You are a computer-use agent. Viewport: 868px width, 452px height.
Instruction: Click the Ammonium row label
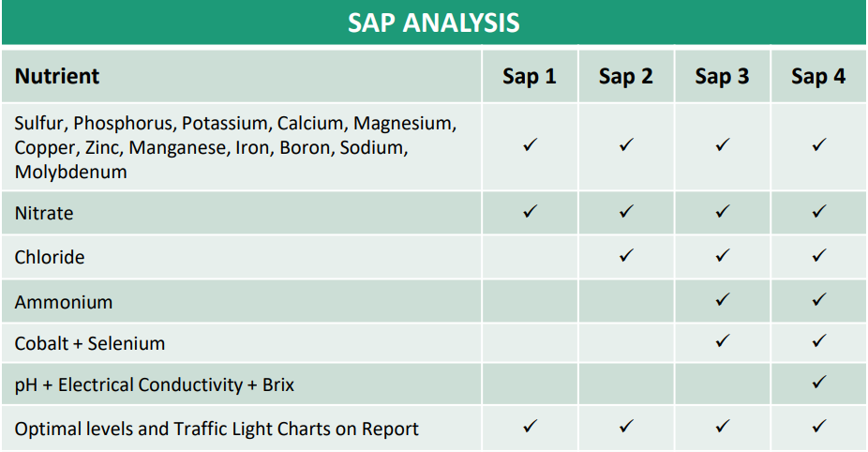pyautogui.click(x=64, y=303)
